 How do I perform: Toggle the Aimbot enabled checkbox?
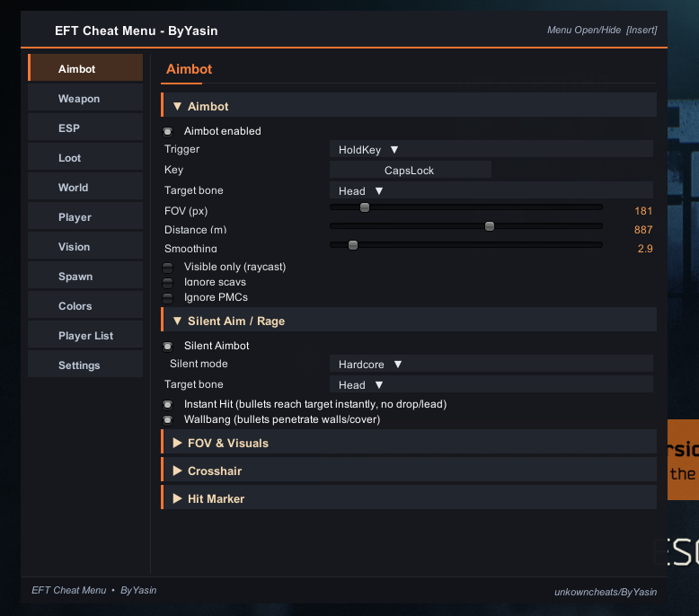(168, 131)
